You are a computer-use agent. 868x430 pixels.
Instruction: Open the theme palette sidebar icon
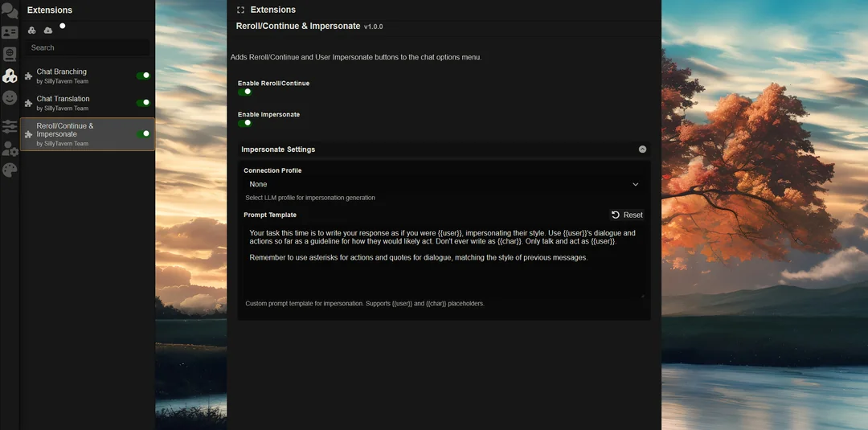pyautogui.click(x=10, y=170)
